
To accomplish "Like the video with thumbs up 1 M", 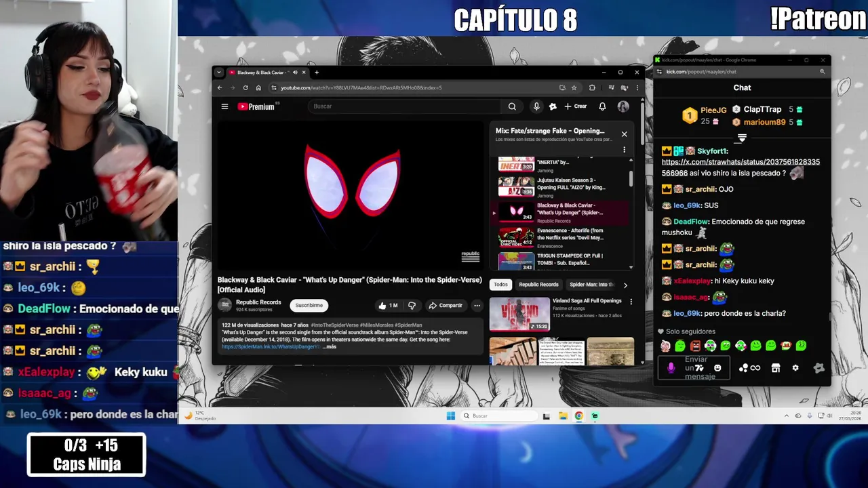I will click(x=388, y=306).
